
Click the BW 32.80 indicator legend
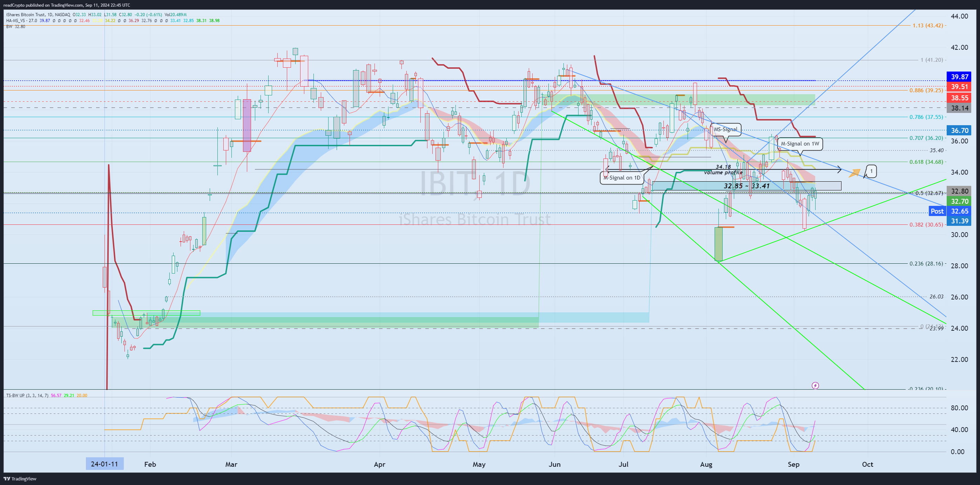pyautogui.click(x=15, y=27)
